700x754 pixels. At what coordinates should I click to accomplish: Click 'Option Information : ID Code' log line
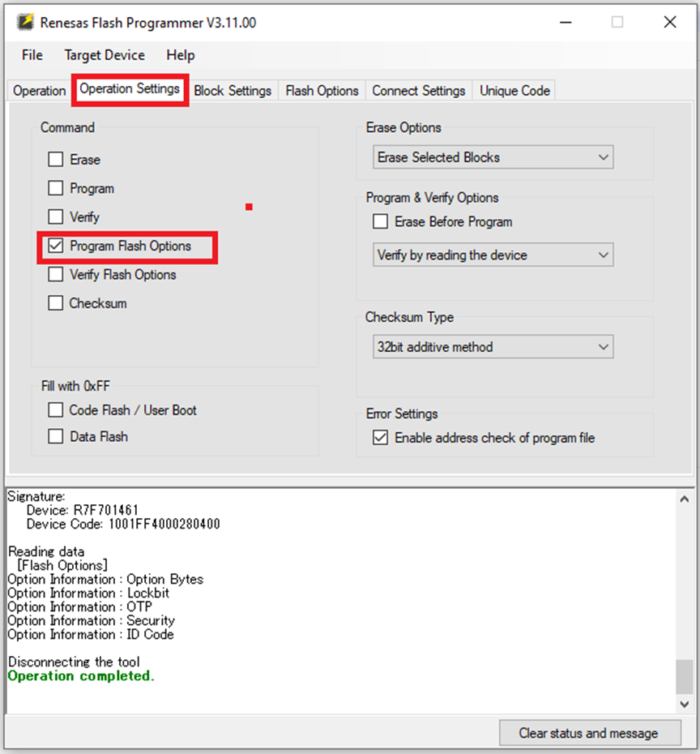[x=91, y=635]
